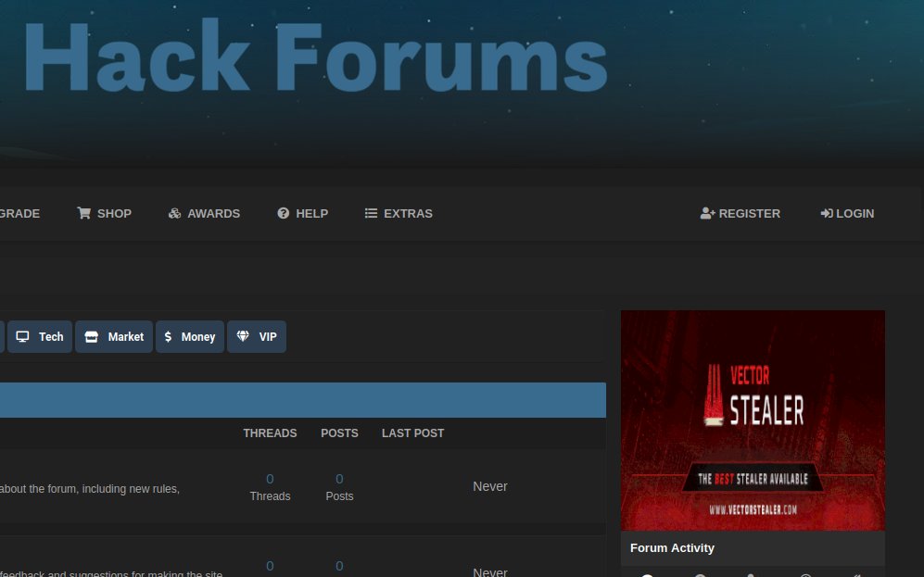Click the Forum Activity panel header
The width and height of the screenshot is (924, 577).
click(x=753, y=548)
